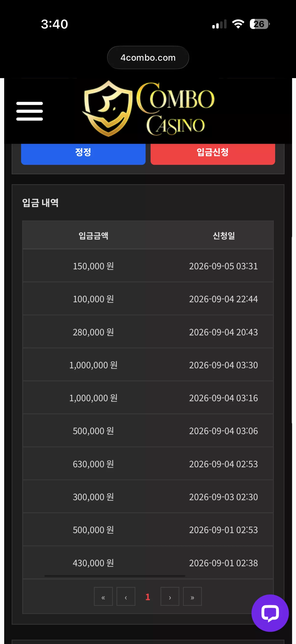
Task: Click the blue 정정 button
Action: pyautogui.click(x=83, y=154)
